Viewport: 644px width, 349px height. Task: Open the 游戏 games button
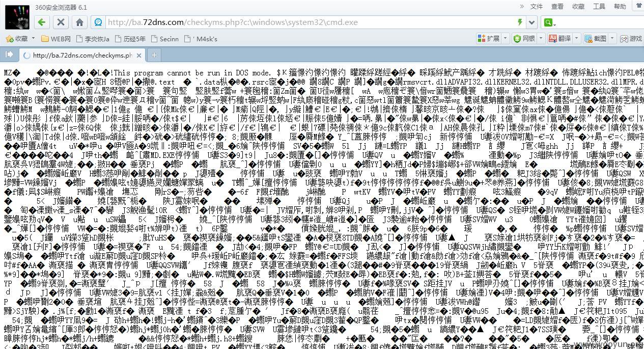[631, 39]
